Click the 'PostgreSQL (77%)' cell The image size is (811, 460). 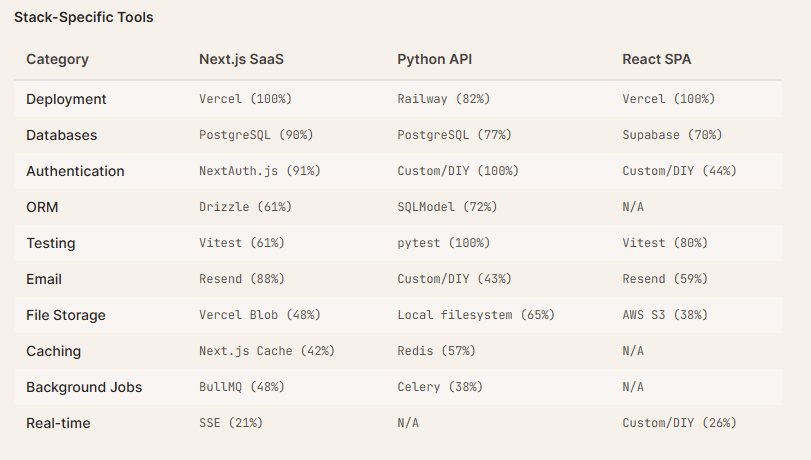[x=455, y=135]
